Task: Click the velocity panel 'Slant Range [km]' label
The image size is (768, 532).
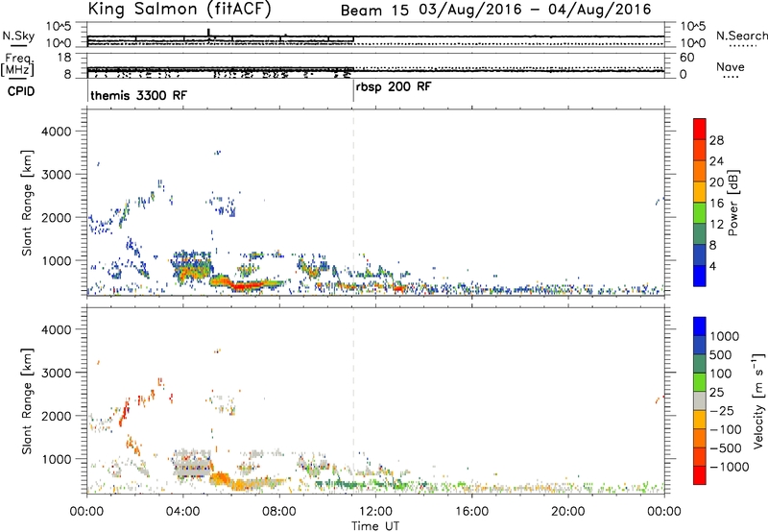Action: click(27, 401)
